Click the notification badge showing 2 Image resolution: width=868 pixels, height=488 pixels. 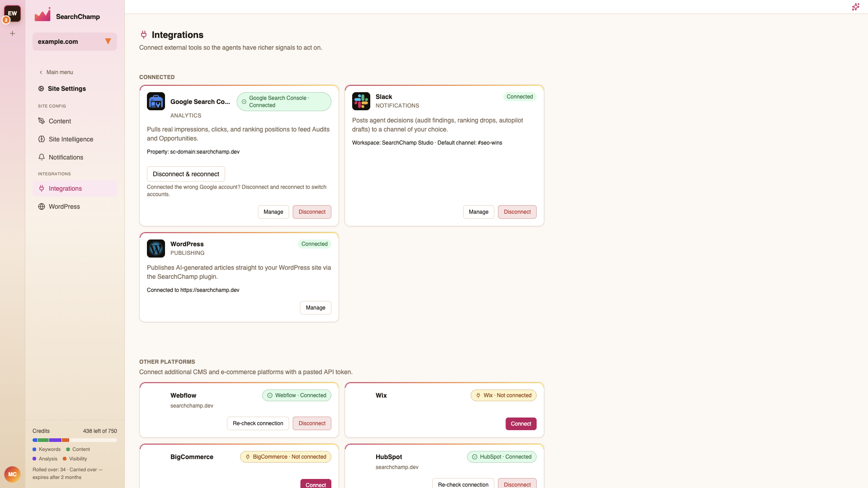pyautogui.click(x=6, y=20)
